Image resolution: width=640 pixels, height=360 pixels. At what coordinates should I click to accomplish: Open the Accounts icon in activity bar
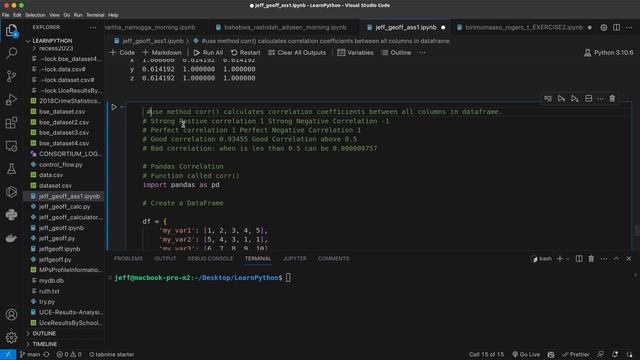11,315
